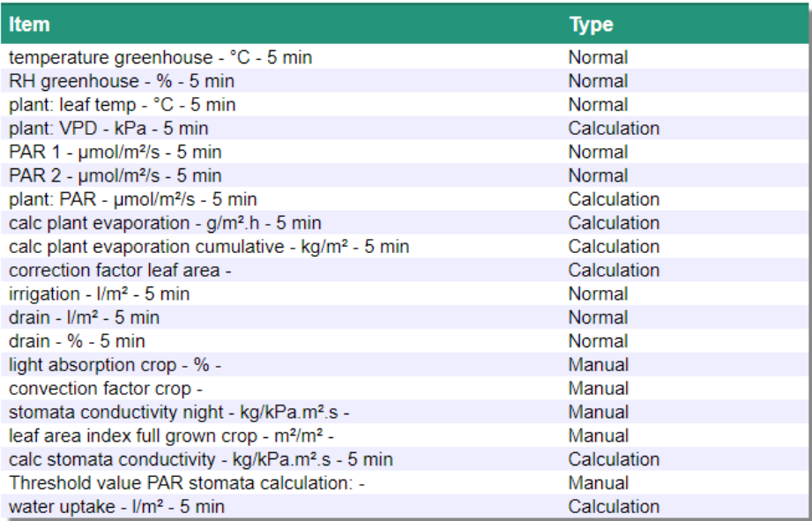The height and width of the screenshot is (521, 812).
Task: Click the water uptake row
Action: point(116,507)
